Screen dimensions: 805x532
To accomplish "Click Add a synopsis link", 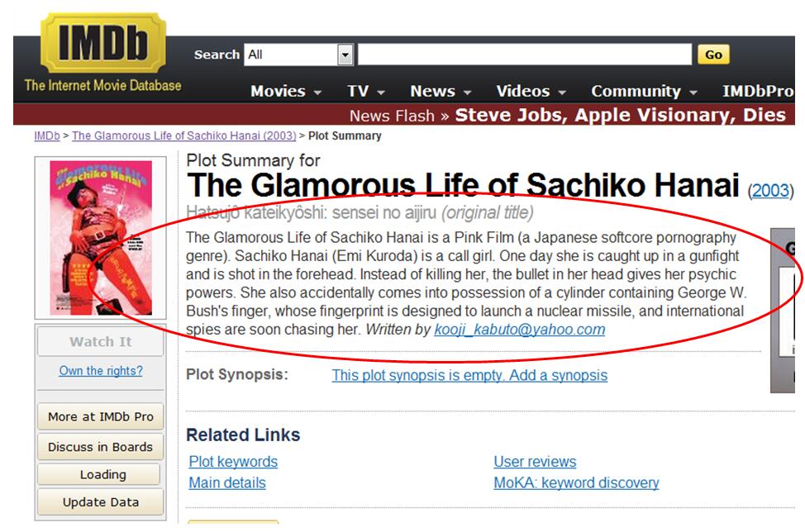I will click(x=469, y=375).
